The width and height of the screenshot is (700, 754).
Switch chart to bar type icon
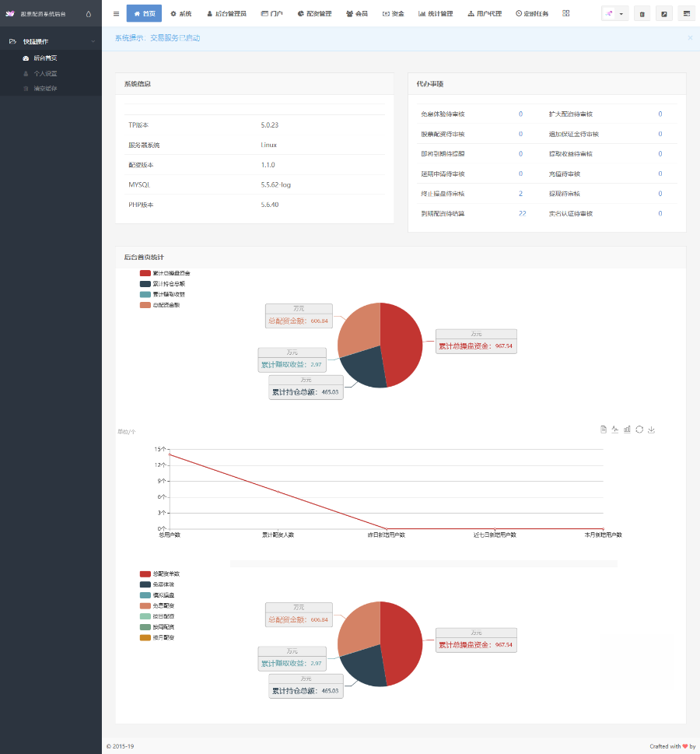coord(627,429)
